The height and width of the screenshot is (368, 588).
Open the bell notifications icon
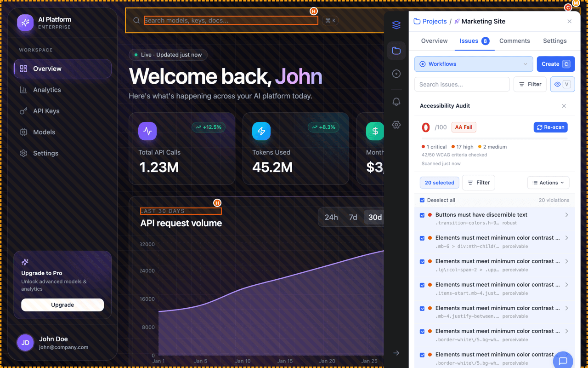point(396,102)
